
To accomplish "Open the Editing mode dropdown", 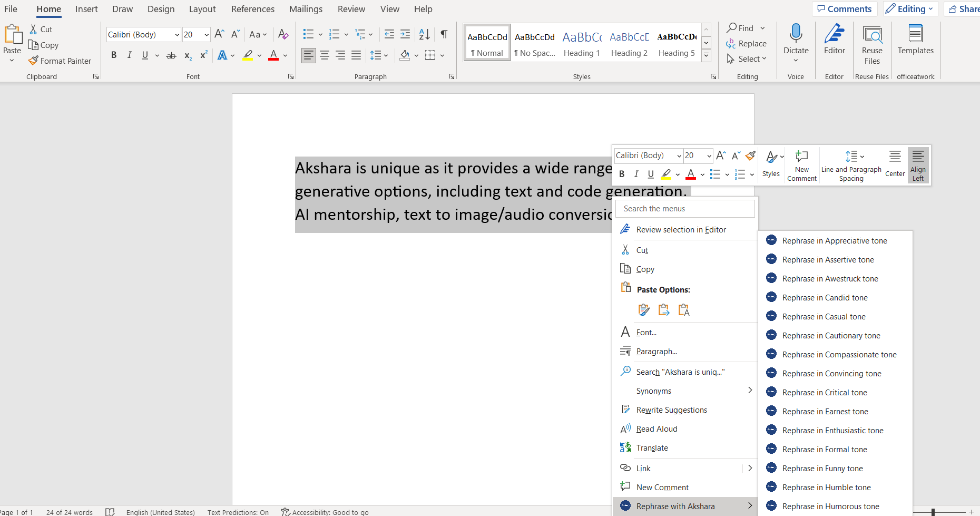I will pos(910,9).
